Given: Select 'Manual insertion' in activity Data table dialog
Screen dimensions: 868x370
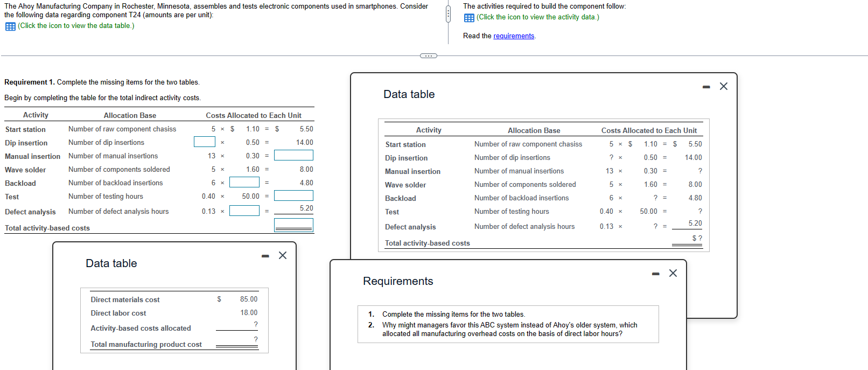Looking at the screenshot, I should pyautogui.click(x=412, y=171).
